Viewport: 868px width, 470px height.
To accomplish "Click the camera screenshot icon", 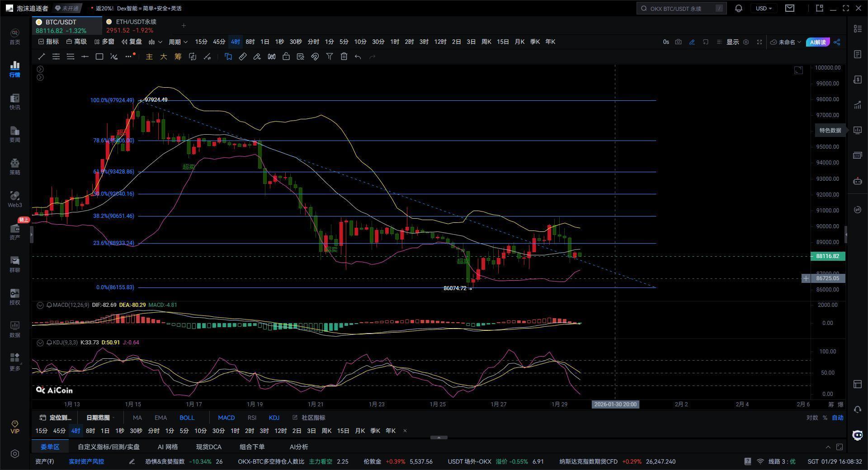I will click(678, 42).
